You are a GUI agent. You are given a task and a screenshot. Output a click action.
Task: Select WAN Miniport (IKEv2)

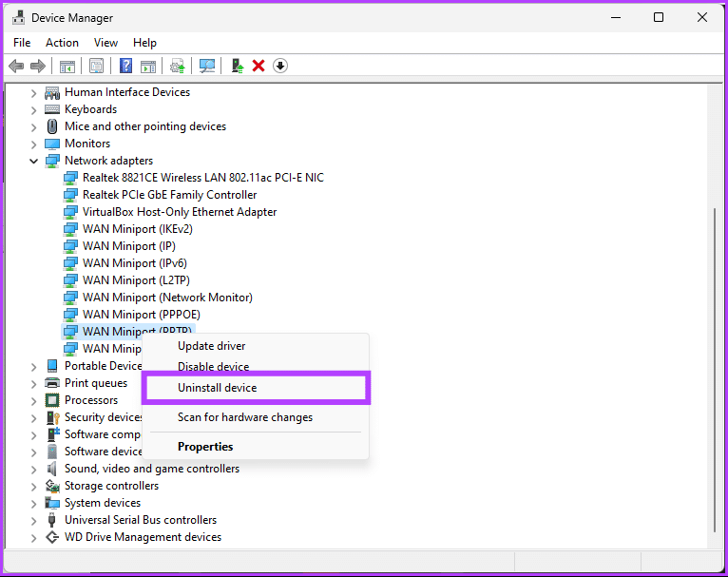(138, 229)
